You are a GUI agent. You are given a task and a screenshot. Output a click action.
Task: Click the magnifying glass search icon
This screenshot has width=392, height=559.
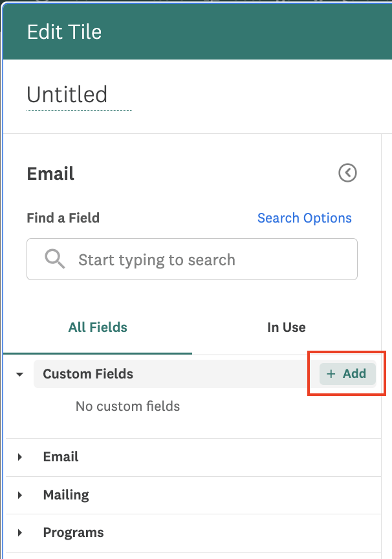coord(55,259)
